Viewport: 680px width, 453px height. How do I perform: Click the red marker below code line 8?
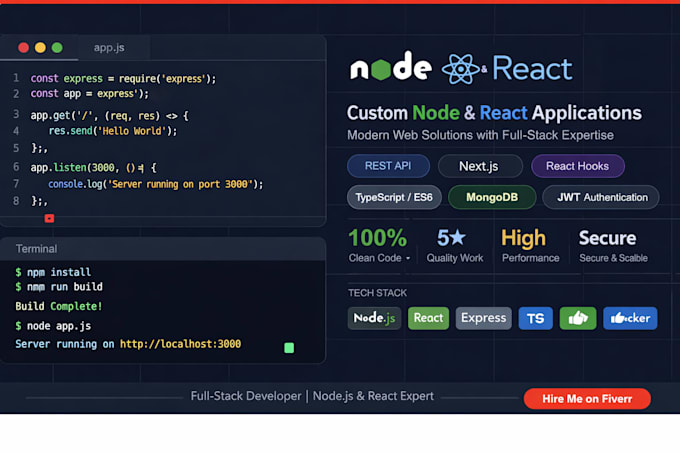49,218
